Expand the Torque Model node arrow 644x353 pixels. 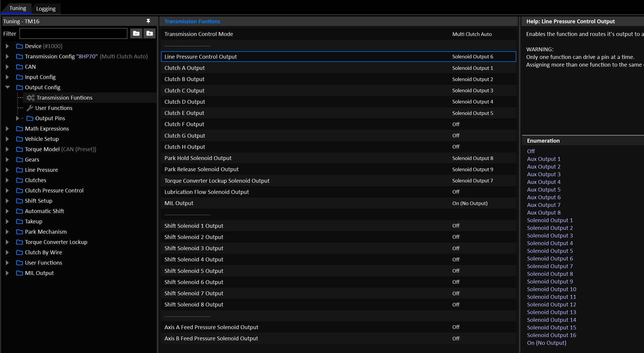click(7, 149)
